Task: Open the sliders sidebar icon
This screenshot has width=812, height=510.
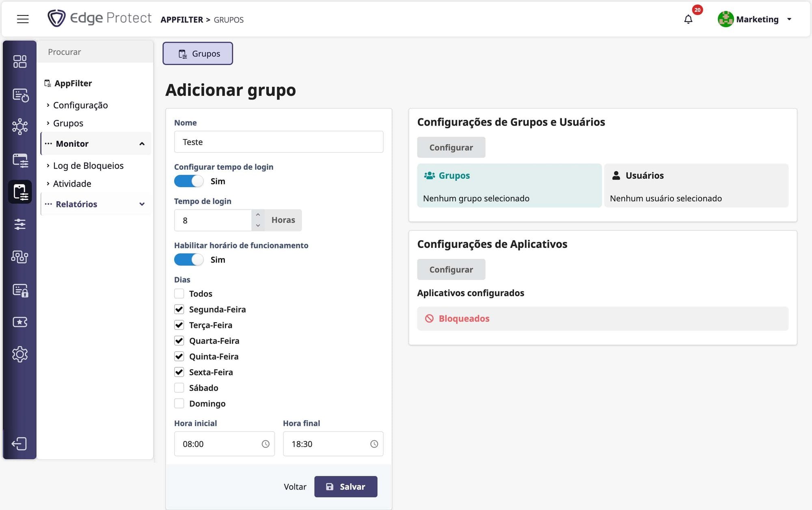Action: click(x=19, y=224)
